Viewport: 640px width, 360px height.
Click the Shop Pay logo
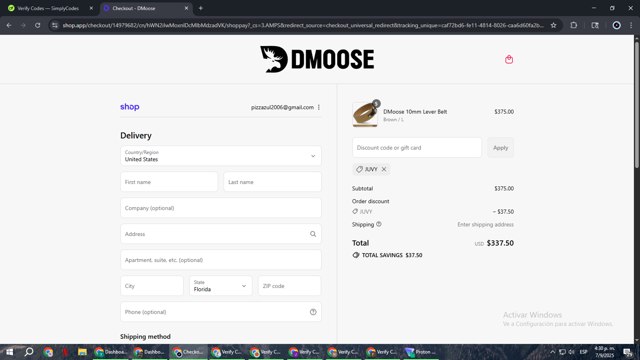tap(130, 107)
